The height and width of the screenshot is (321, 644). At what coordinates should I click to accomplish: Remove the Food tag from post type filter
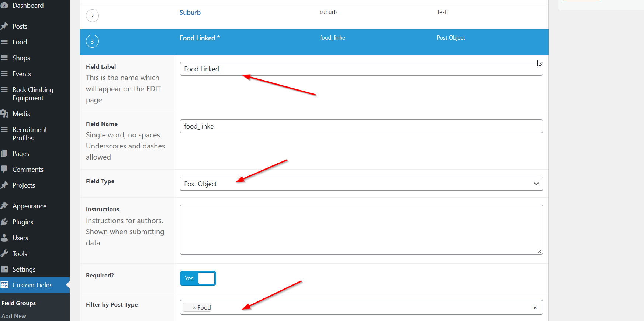(x=194, y=308)
